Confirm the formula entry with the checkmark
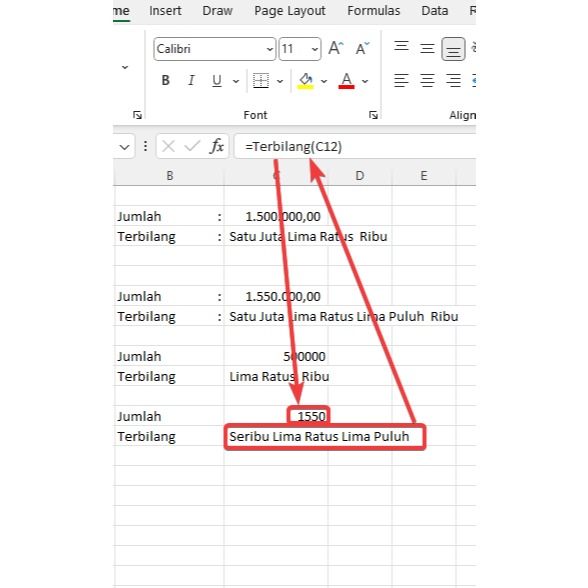 click(192, 146)
